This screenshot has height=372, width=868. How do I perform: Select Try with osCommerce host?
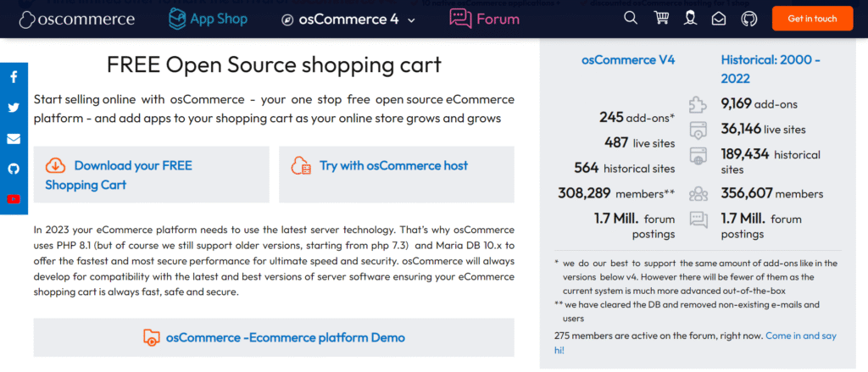[392, 166]
